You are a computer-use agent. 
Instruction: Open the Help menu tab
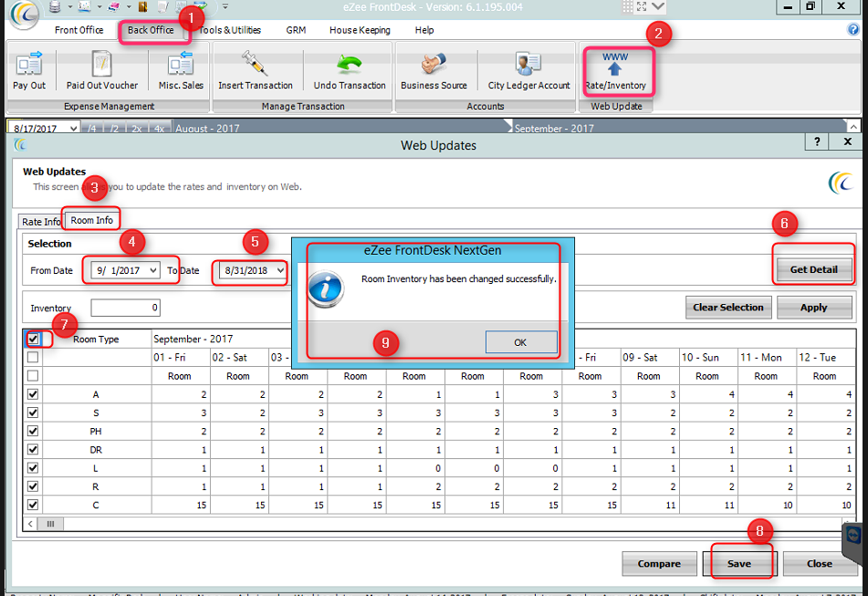pyautogui.click(x=424, y=30)
